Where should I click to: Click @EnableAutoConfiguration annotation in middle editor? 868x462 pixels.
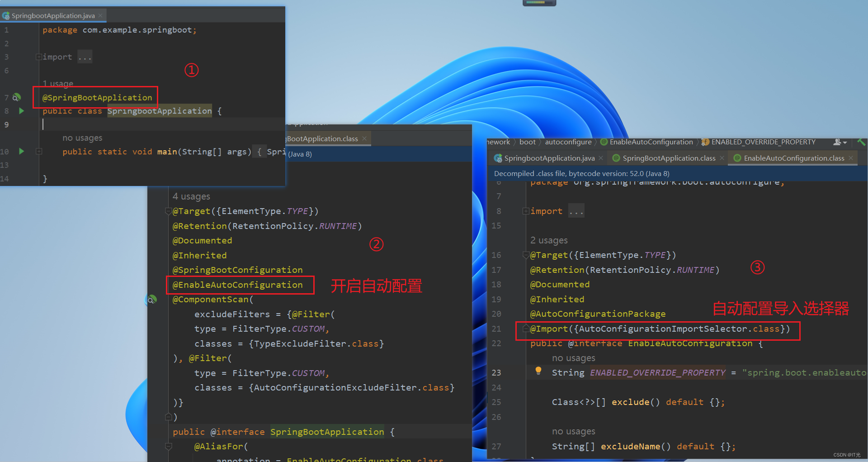237,285
